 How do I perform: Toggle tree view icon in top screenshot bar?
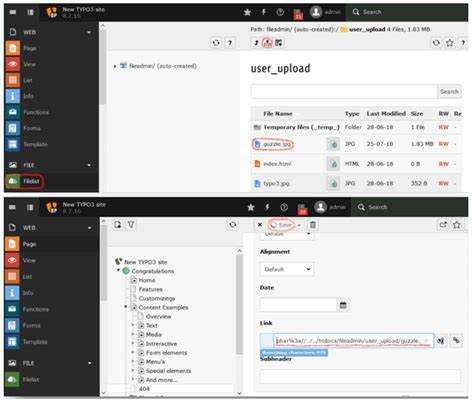[30, 12]
